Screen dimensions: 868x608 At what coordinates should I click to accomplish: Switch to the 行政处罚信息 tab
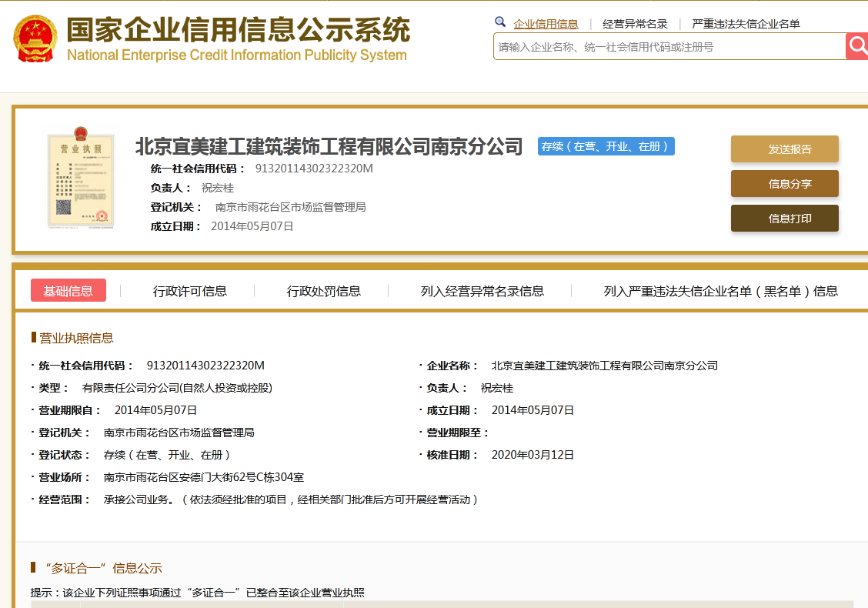pos(324,291)
